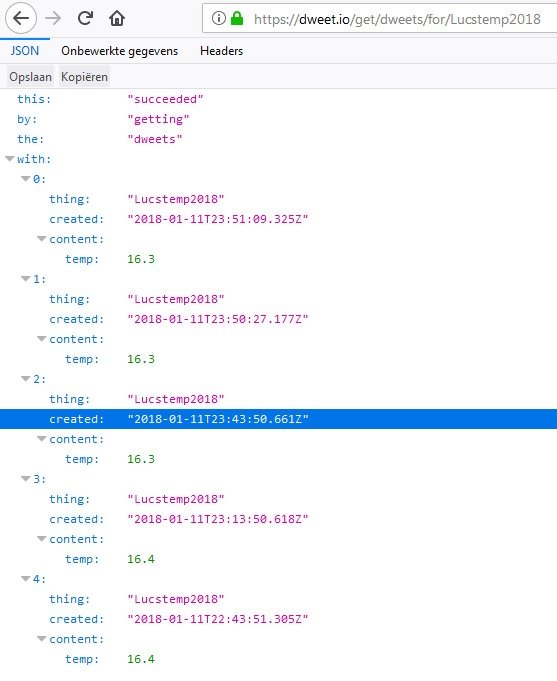The image size is (557, 681).
Task: Collapse array item 0
Action: tap(26, 179)
